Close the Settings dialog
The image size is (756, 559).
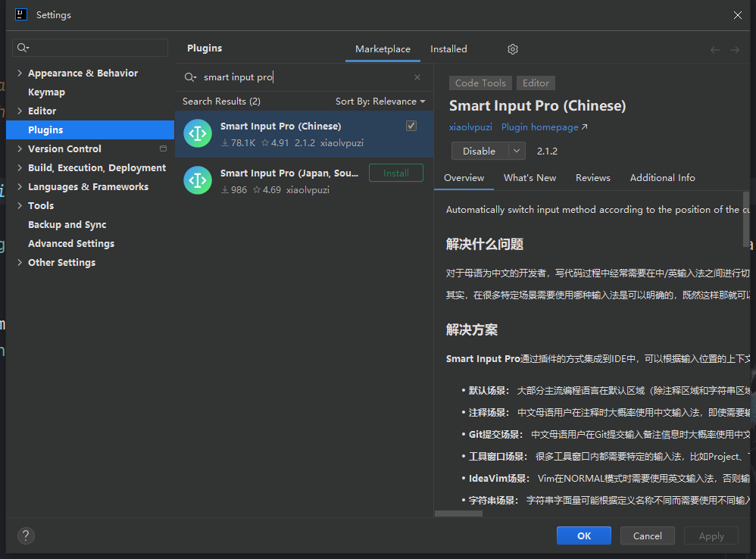tap(737, 15)
